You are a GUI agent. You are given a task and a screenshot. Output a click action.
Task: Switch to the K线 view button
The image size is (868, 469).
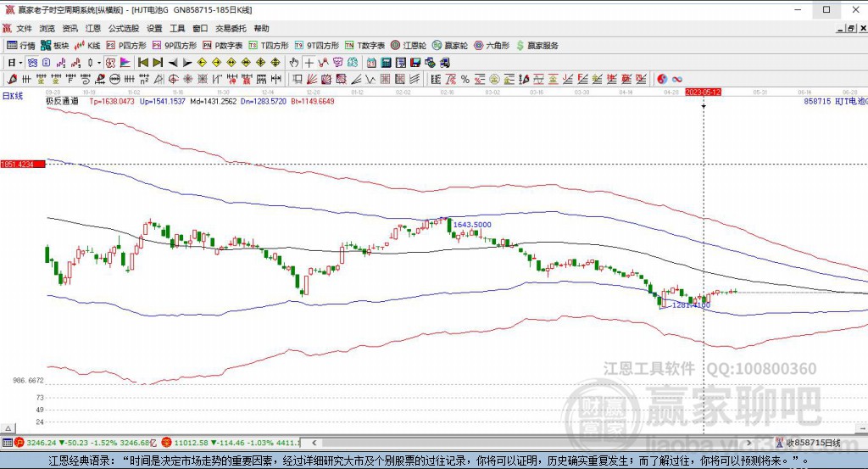(x=87, y=46)
